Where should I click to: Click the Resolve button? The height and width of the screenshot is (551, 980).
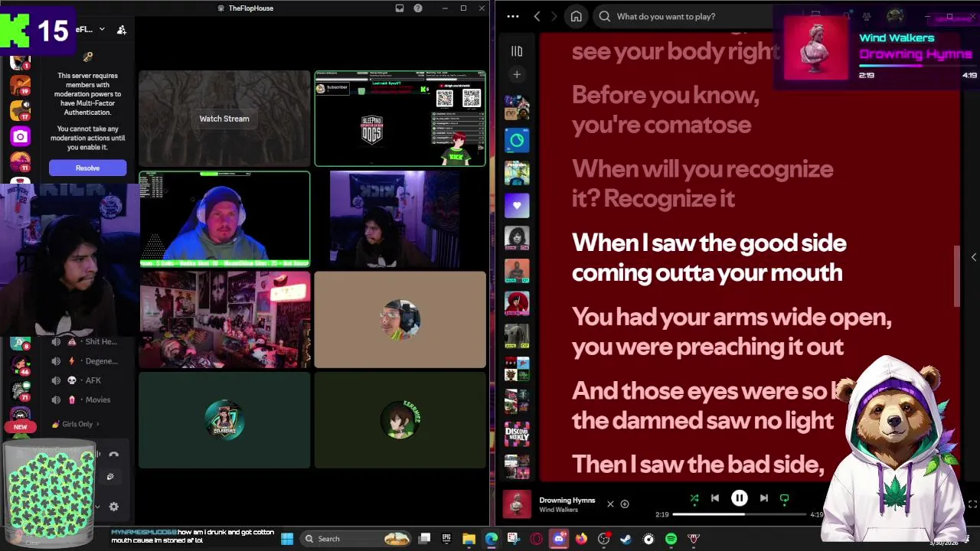(87, 168)
